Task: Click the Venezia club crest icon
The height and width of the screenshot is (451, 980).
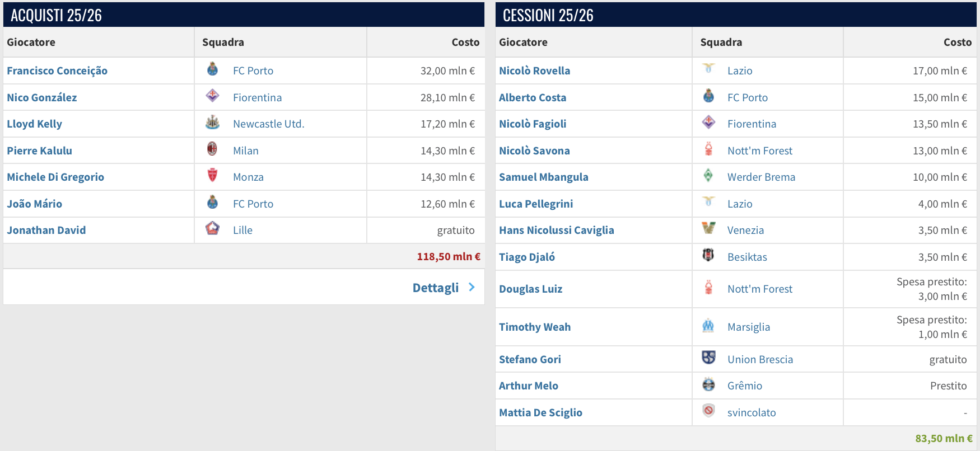Action: tap(708, 228)
